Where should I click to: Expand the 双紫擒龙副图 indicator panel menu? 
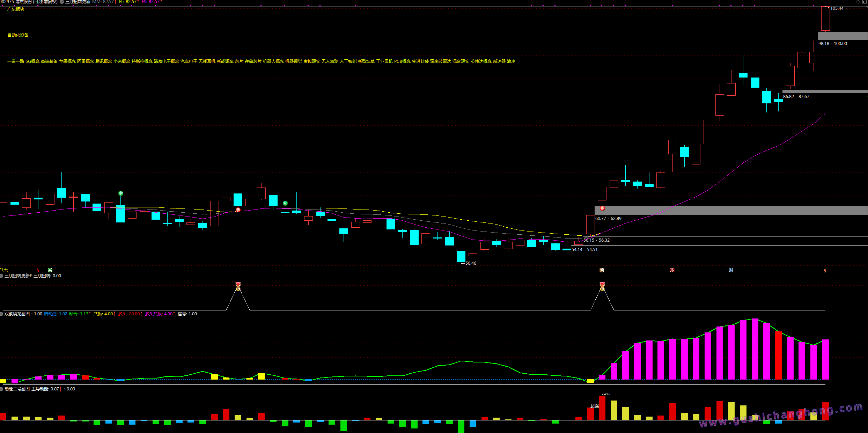[2, 314]
